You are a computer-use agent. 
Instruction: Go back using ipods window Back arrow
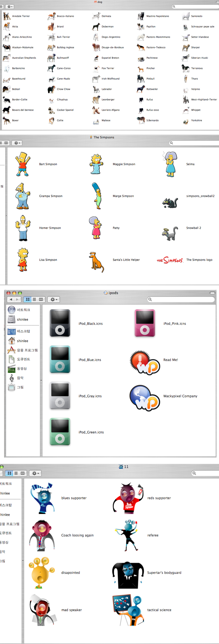pyautogui.click(x=11, y=299)
